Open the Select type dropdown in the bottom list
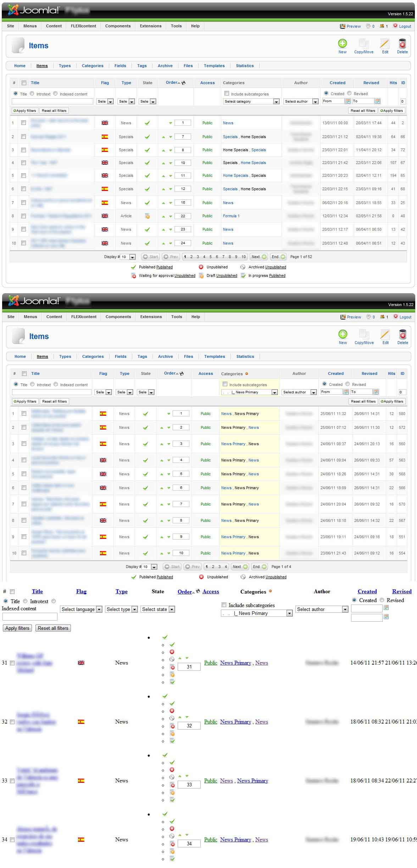The height and width of the screenshot is (868, 417). pyautogui.click(x=121, y=609)
